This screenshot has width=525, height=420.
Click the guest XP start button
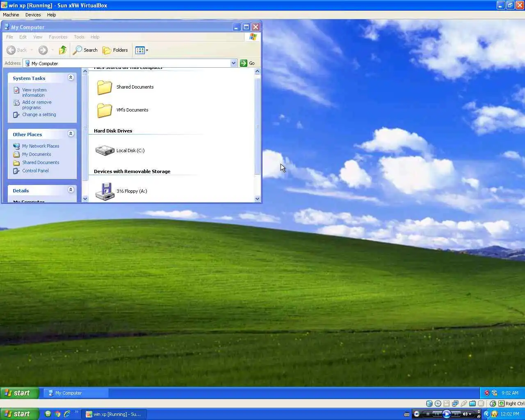click(x=19, y=393)
